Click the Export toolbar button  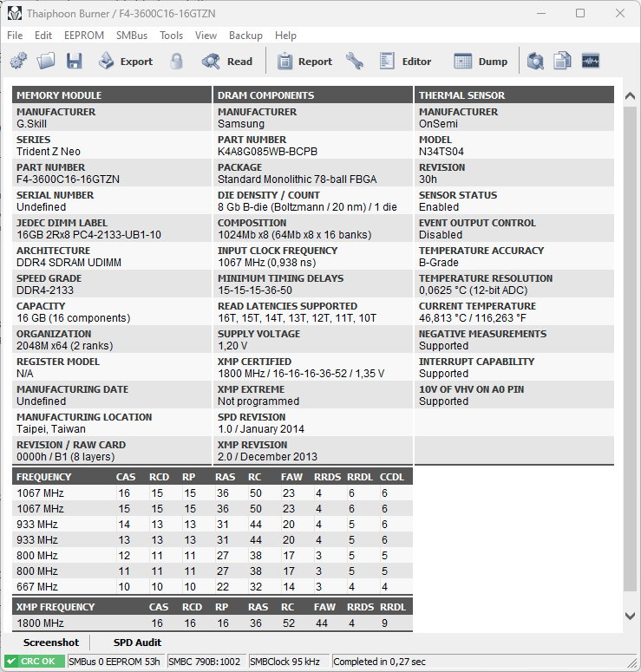tap(125, 62)
